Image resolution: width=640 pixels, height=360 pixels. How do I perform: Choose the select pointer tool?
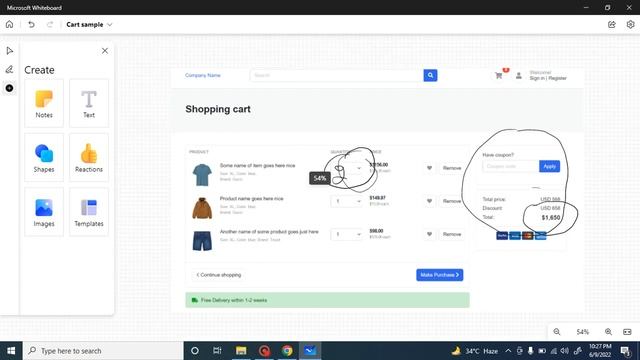point(9,51)
